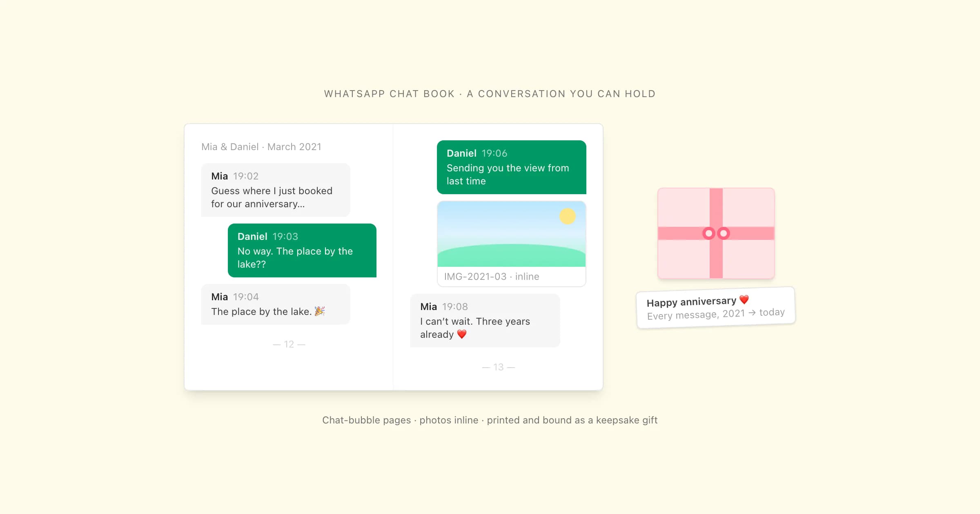The height and width of the screenshot is (514, 980).
Task: Click the gift ribbon bow center
Action: (x=716, y=233)
